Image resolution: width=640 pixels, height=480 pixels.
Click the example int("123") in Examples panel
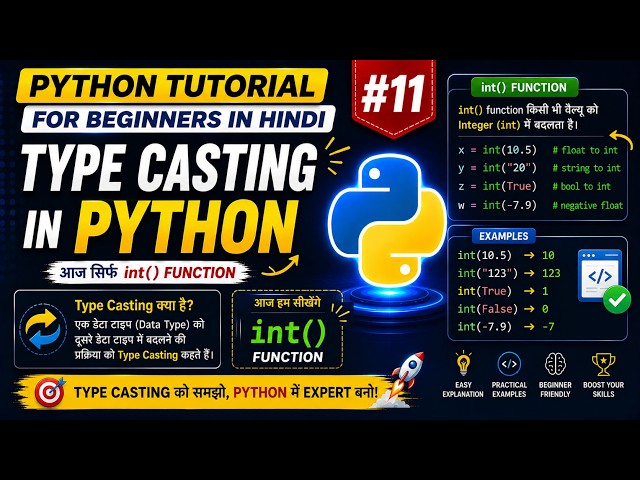[488, 273]
